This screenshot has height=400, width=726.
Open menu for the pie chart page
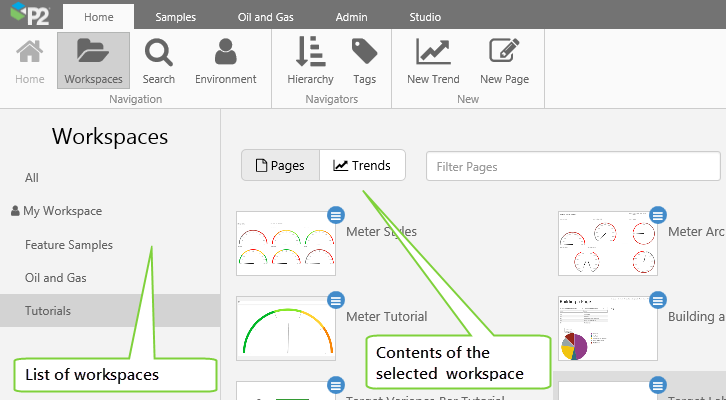(657, 299)
